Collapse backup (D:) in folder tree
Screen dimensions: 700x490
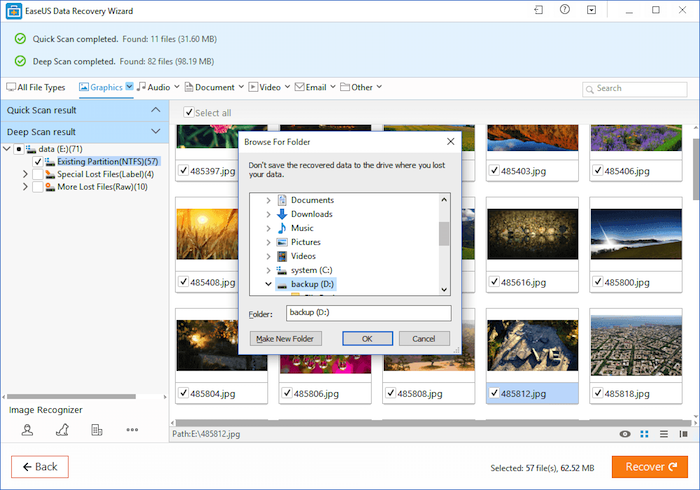(x=268, y=284)
